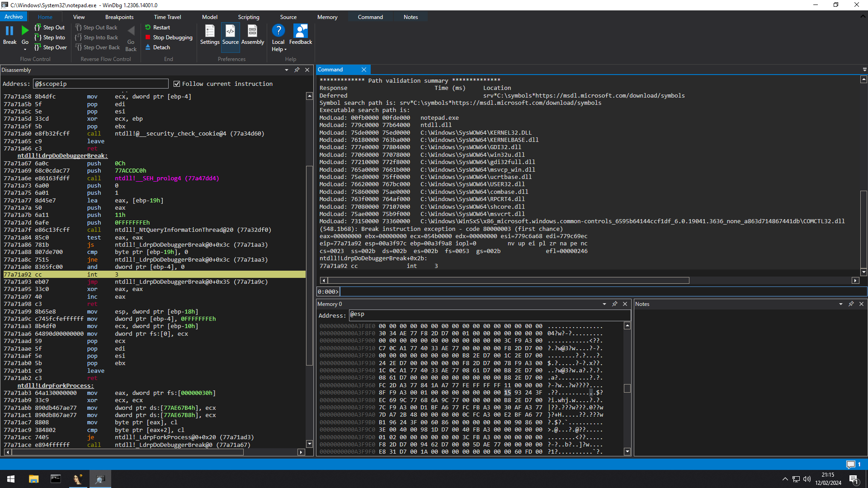Open Command Prompt from taskbar
The width and height of the screenshot is (868, 488).
click(x=56, y=479)
